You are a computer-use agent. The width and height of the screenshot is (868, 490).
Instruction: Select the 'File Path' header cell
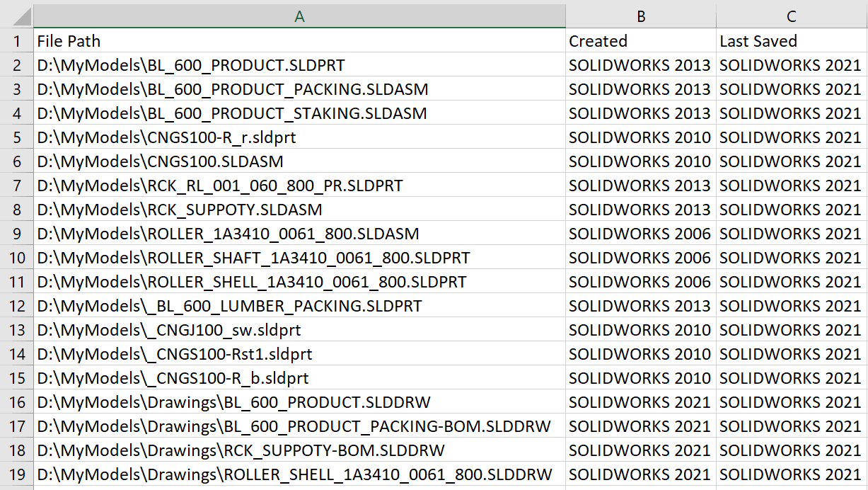tap(299, 41)
